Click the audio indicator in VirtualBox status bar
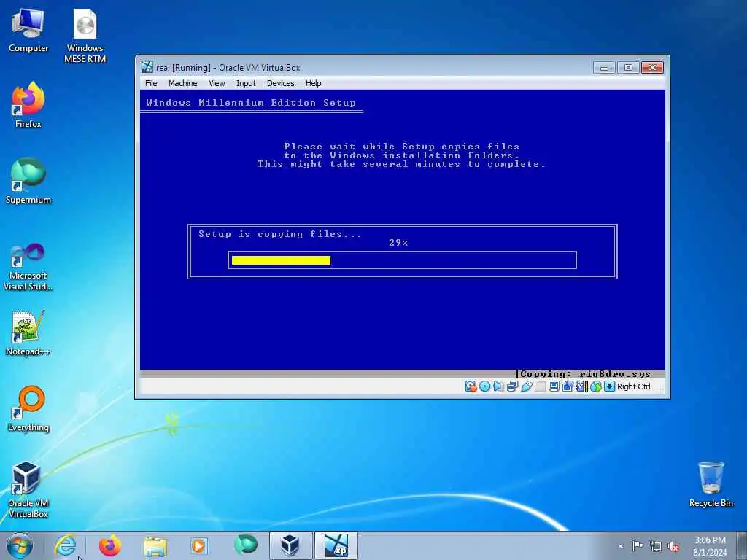Screen dimensions: 747x560 coord(498,386)
